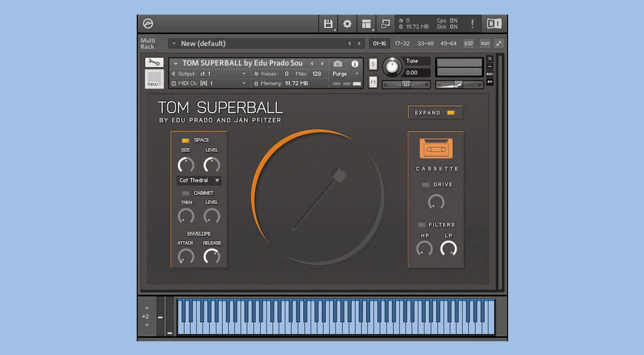Click the Envelope ATTACK knob
Screen dimensions: 644x355
click(x=186, y=256)
